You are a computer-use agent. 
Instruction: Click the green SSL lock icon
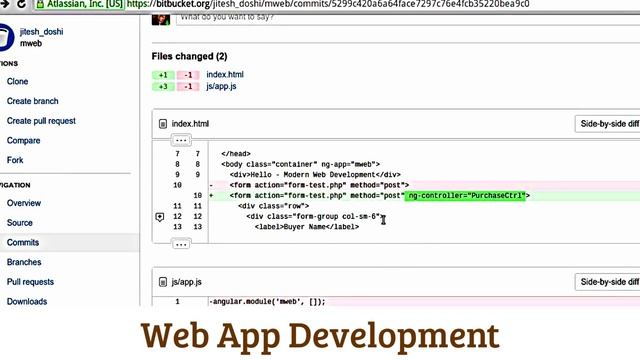(x=40, y=4)
